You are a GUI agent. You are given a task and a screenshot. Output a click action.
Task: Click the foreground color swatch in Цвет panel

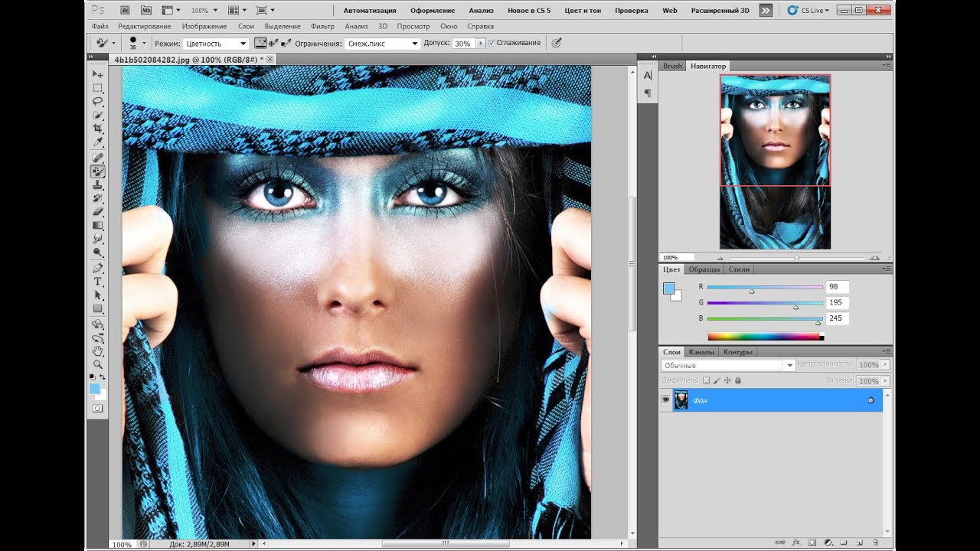(668, 289)
